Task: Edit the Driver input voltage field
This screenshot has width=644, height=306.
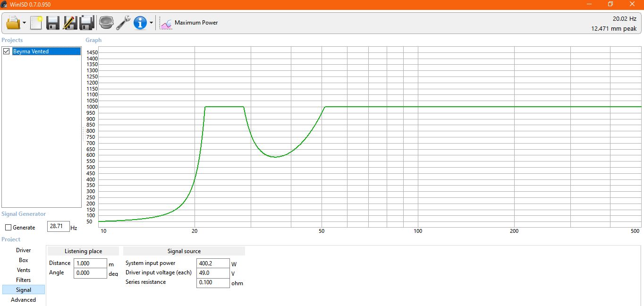Action: [213, 273]
